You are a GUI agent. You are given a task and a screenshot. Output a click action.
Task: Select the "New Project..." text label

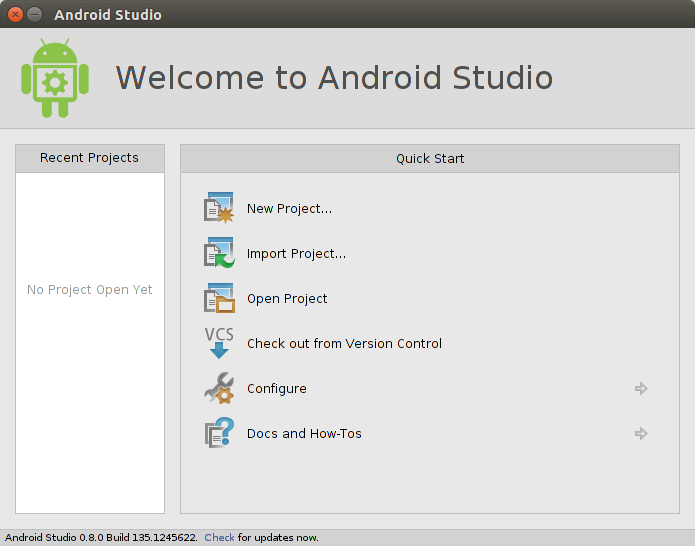pyautogui.click(x=289, y=209)
